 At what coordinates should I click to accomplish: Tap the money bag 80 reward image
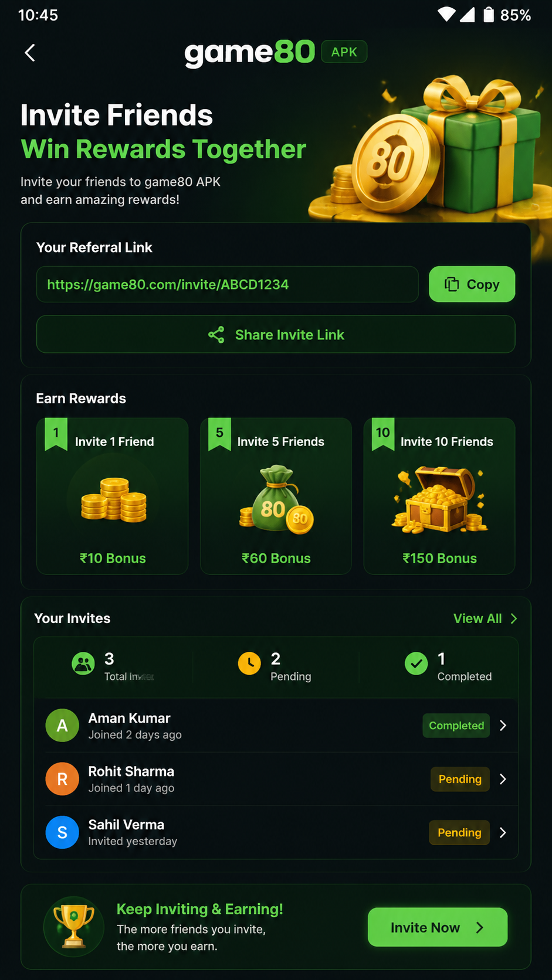(277, 499)
